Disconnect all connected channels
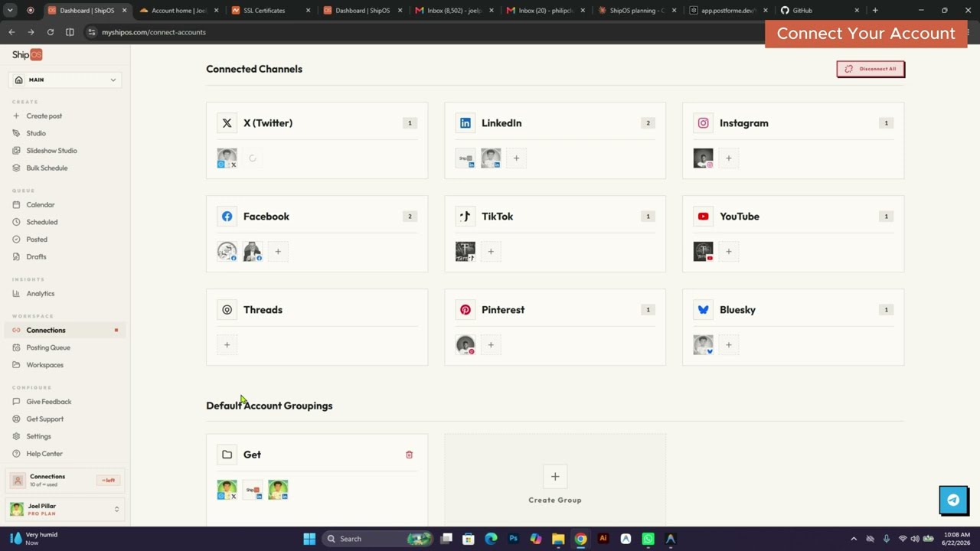 (871, 69)
